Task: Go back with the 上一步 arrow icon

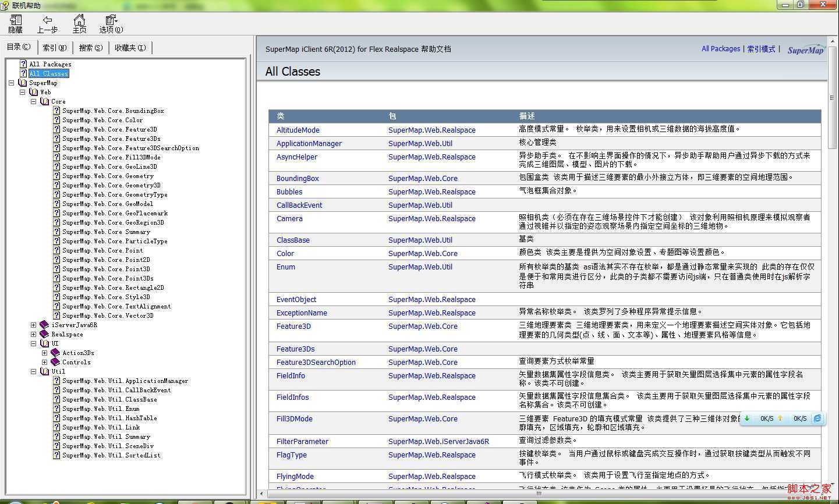Action: point(48,20)
